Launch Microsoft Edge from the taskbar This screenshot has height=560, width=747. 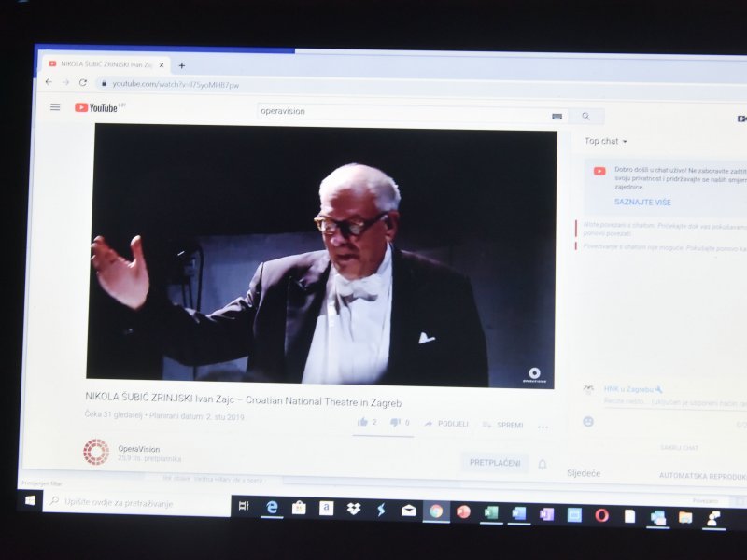click(272, 507)
